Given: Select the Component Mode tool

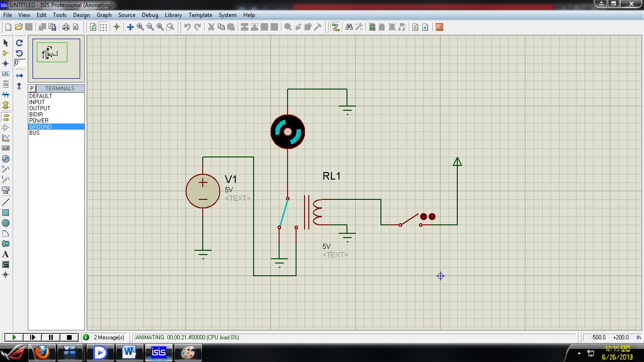Looking at the screenshot, I should [x=6, y=53].
